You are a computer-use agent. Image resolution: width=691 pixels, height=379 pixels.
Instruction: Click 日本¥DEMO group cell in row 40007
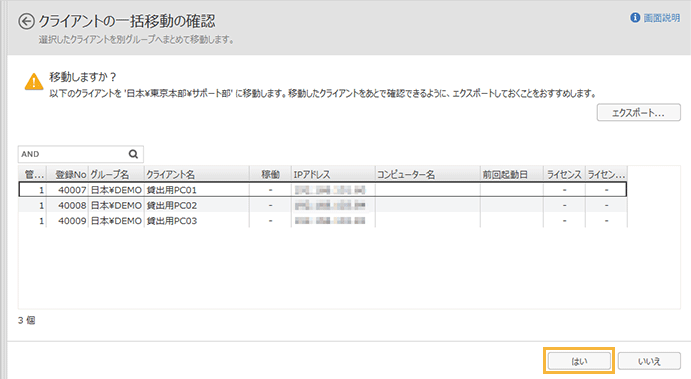[116, 190]
